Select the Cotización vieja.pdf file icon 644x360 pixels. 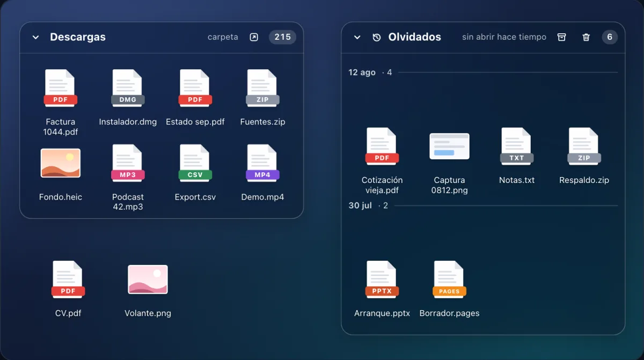(382, 146)
